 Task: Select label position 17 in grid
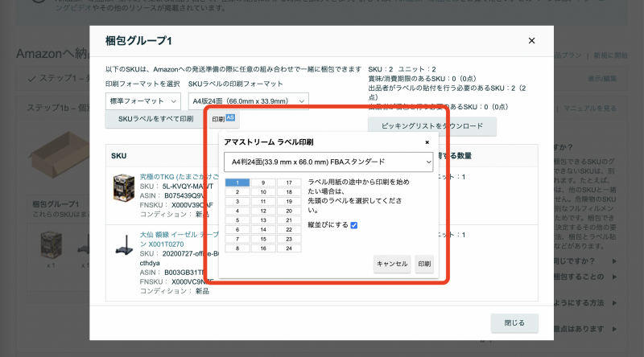coord(289,183)
